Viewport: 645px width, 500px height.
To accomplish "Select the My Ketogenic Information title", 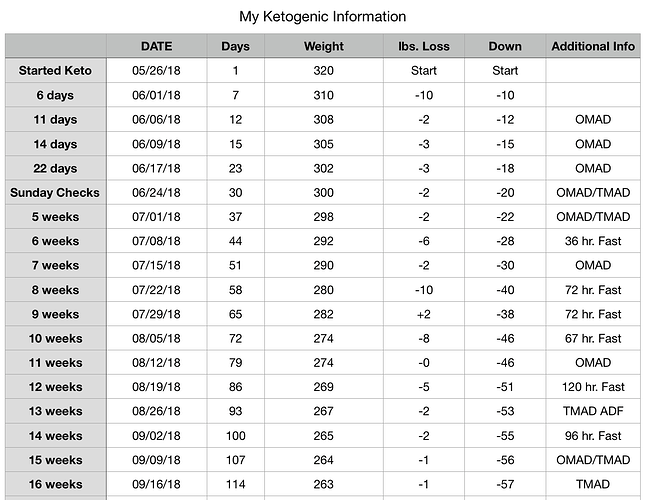I will click(322, 16).
